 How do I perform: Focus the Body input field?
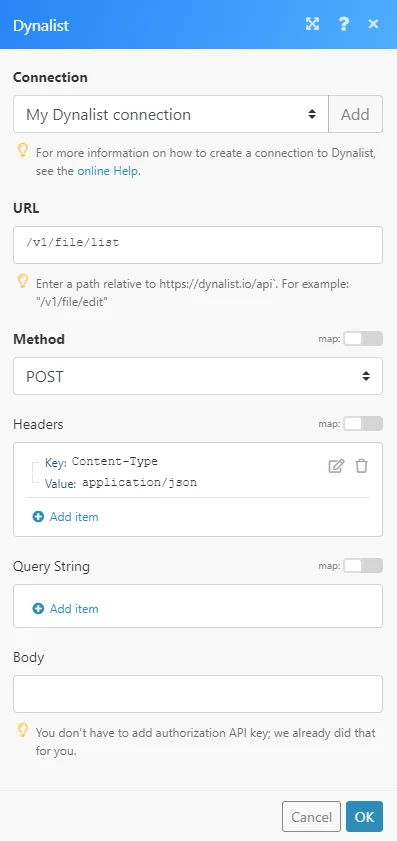(x=198, y=694)
